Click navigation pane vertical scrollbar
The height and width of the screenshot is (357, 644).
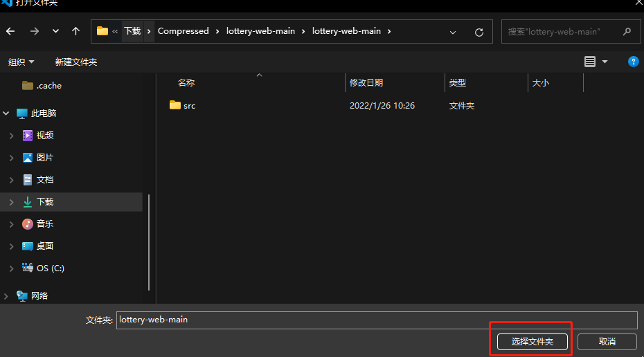[149, 242]
